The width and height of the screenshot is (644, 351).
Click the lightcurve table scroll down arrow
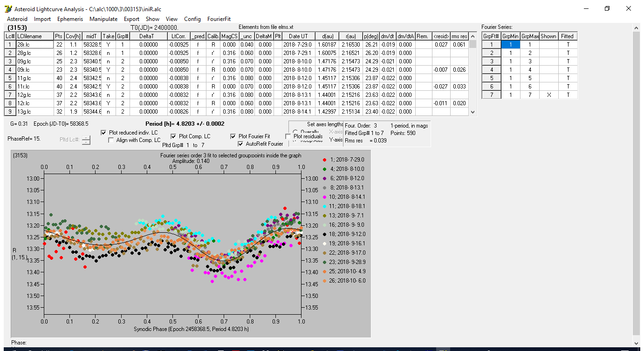(473, 112)
